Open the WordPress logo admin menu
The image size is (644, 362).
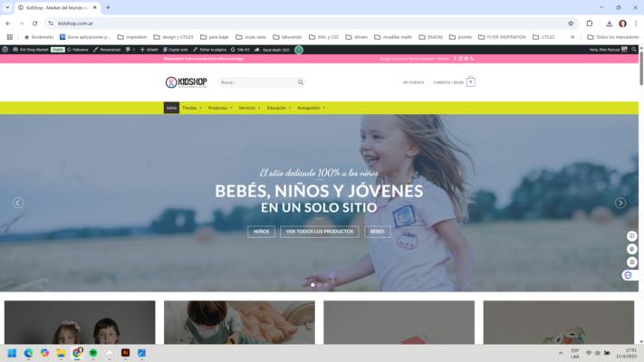(5, 50)
